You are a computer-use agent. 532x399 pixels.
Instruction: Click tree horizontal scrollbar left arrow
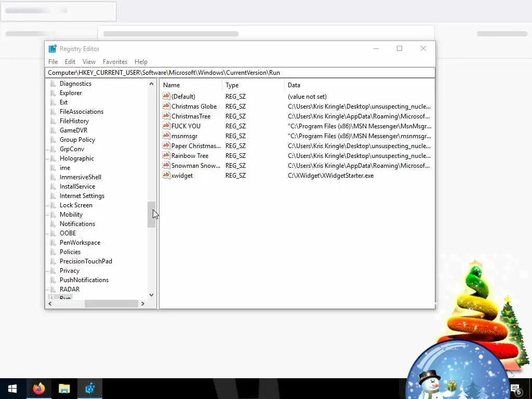click(50, 303)
